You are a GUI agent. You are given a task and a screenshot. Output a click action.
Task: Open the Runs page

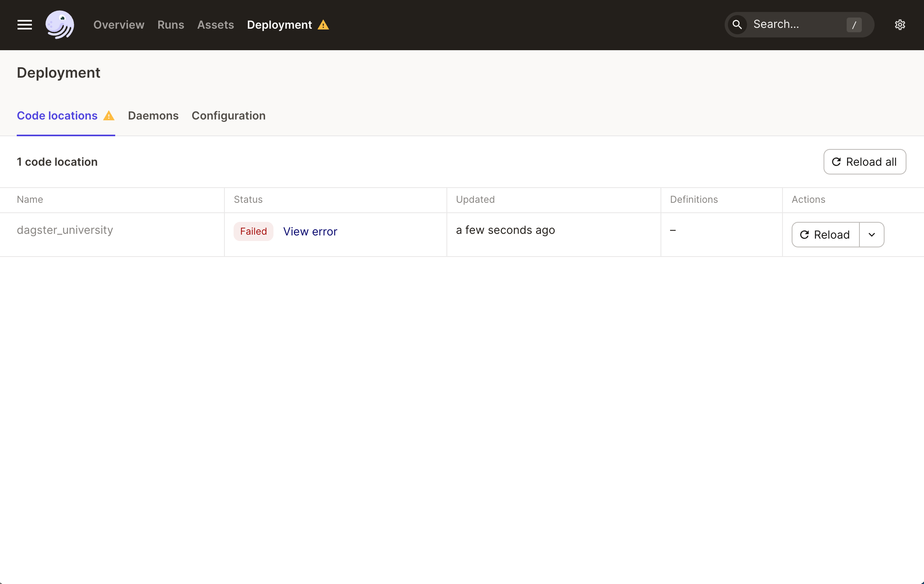[x=171, y=25]
